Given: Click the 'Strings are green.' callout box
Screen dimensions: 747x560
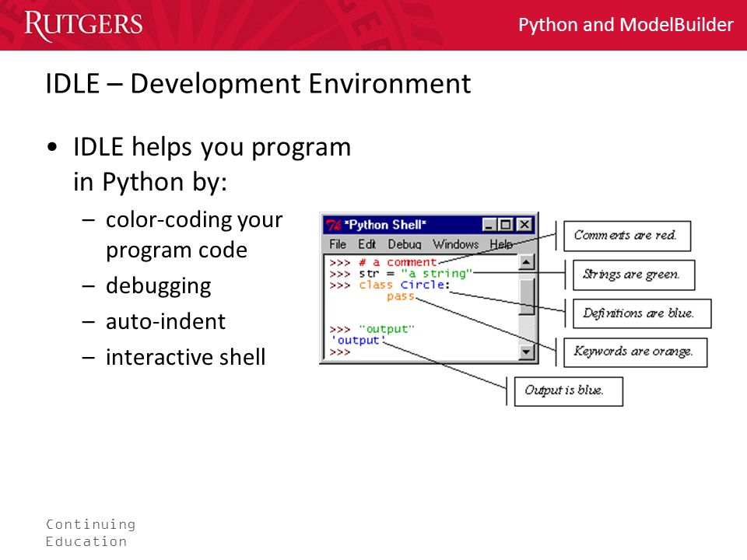Looking at the screenshot, I should click(633, 275).
